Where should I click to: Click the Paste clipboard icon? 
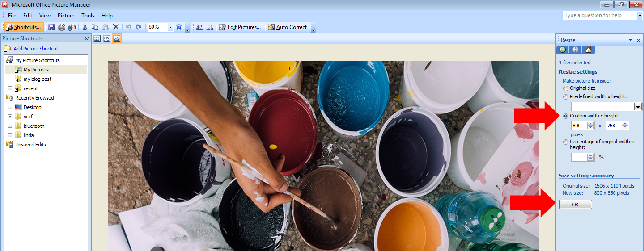click(105, 27)
